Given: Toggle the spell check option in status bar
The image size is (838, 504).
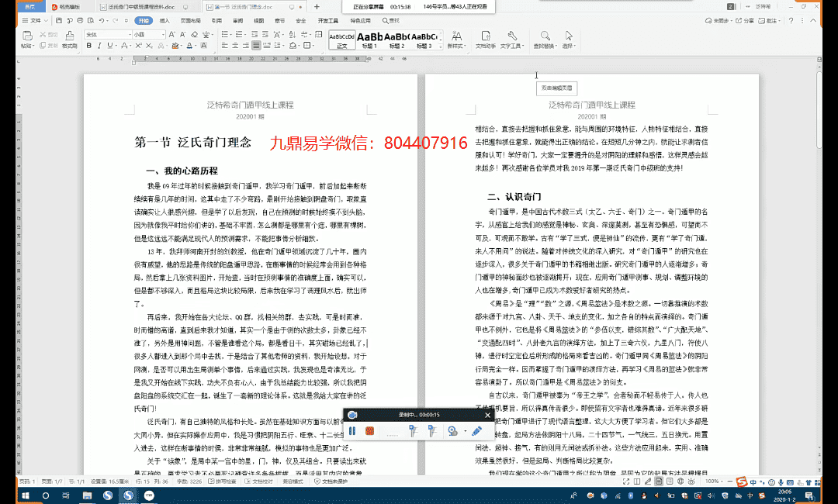Looking at the screenshot, I should coord(221,482).
